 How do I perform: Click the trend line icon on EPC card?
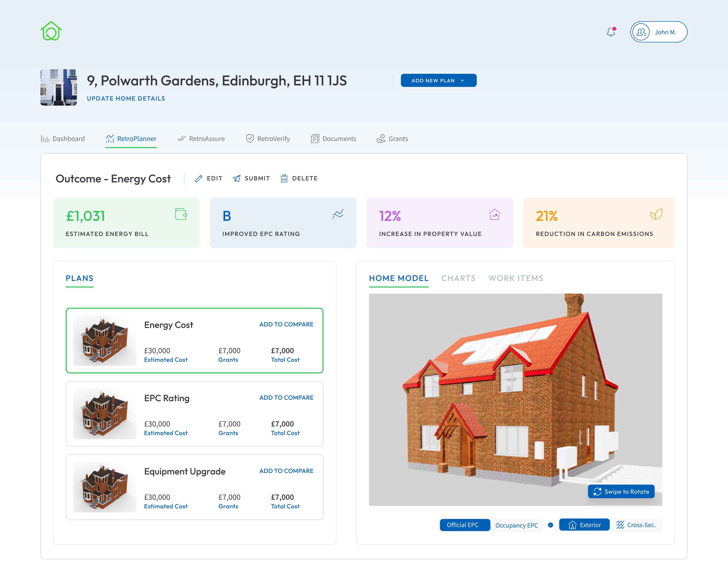(338, 214)
